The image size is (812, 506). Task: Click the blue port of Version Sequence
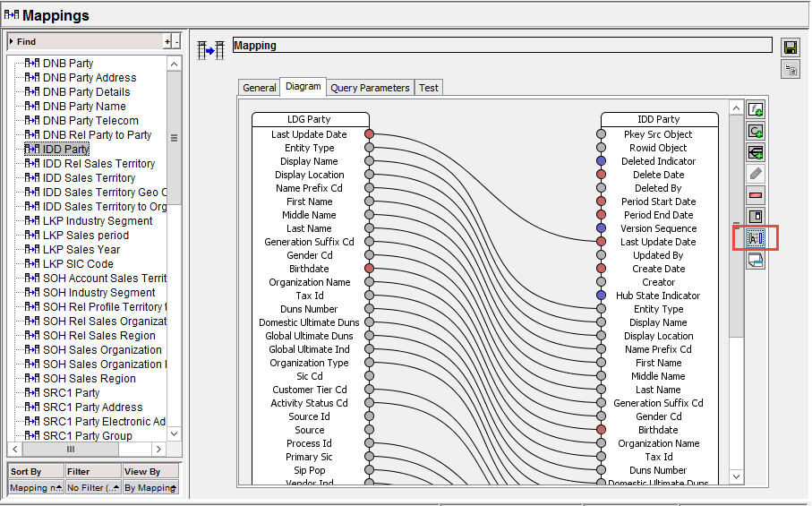[601, 227]
